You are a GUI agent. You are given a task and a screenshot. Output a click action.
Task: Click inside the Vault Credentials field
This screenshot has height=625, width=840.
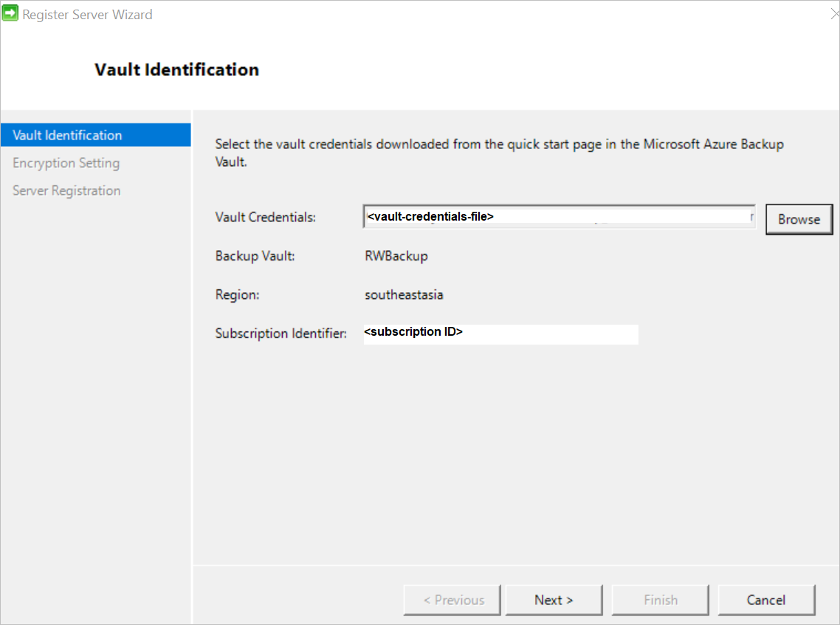[558, 215]
